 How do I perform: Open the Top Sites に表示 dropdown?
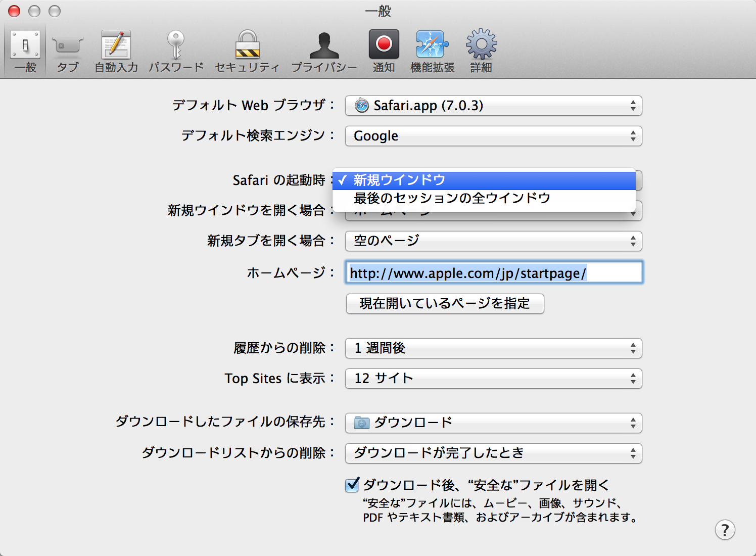coord(493,379)
